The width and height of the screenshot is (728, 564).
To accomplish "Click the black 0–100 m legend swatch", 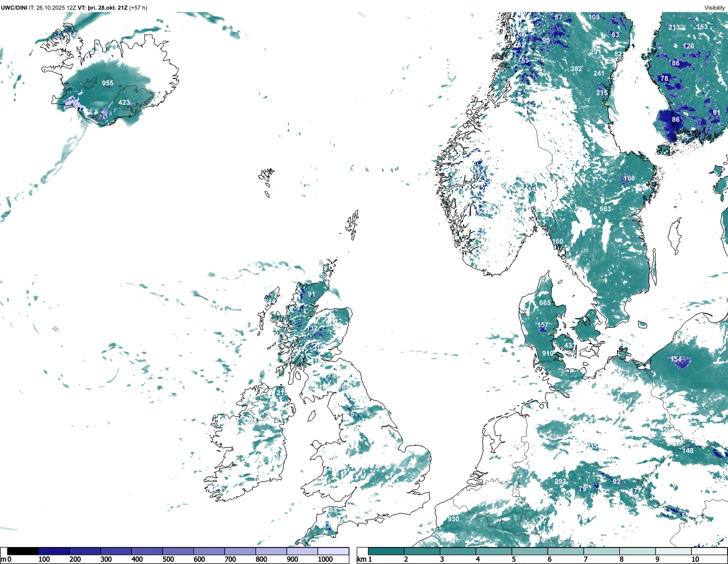I will pos(23,551).
